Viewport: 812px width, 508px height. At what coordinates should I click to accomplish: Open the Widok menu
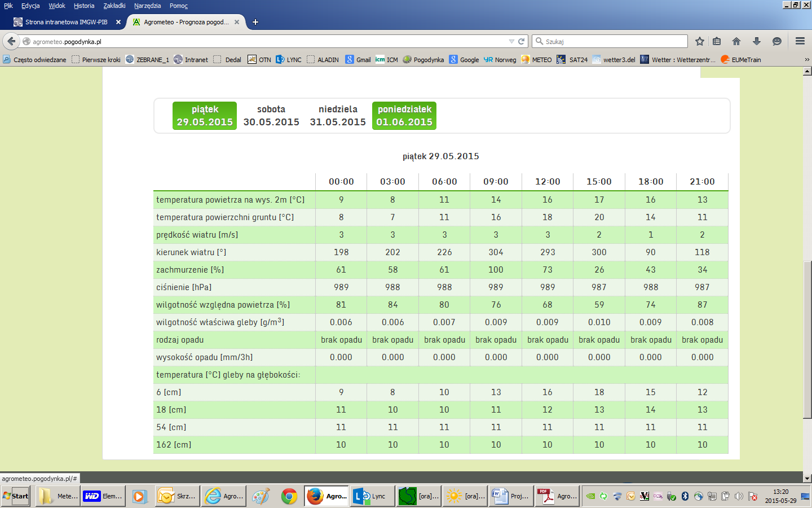[57, 6]
